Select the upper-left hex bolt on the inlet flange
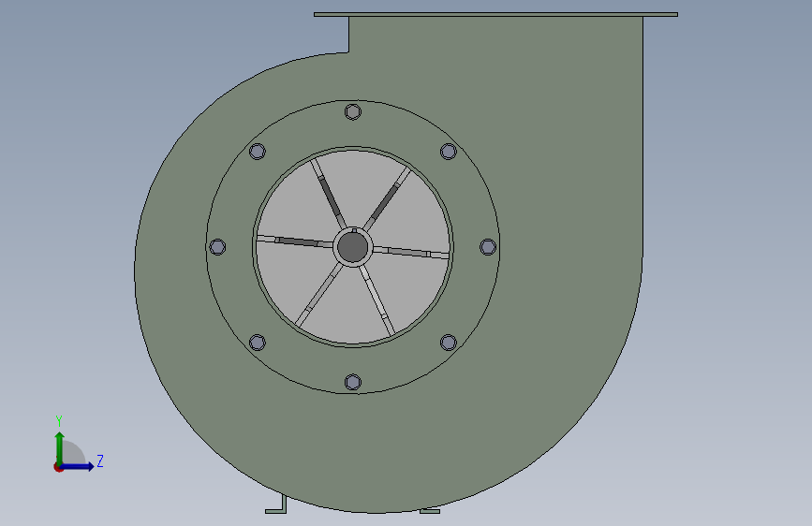Viewport: 812px width, 526px height. (x=258, y=152)
